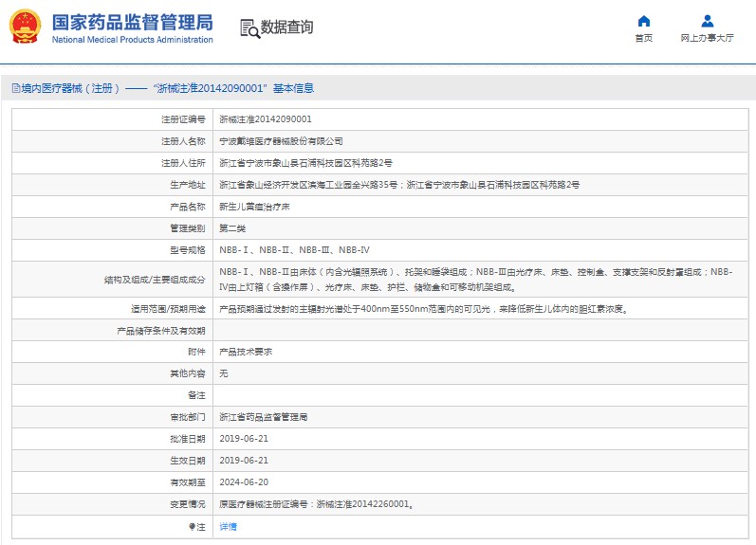This screenshot has width=756, height=545.
Task: Click the 境内医疗器械（注册） breadcrumb heading
Action: (70, 88)
